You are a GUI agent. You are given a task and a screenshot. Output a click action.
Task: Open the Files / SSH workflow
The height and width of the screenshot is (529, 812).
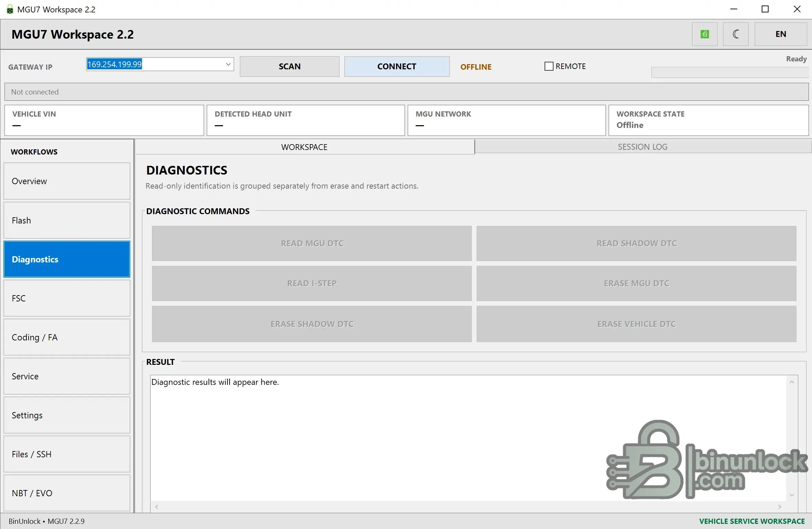pyautogui.click(x=67, y=454)
